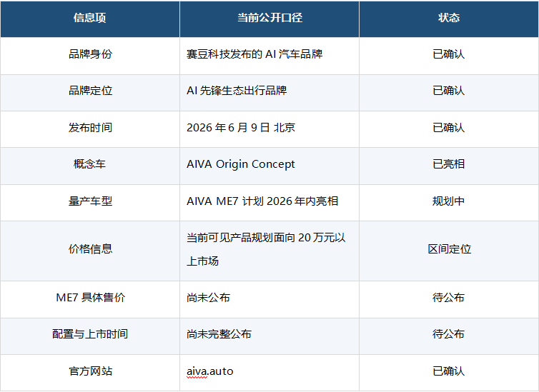Screen dimensions: 539x392
Task: Click the 信息项 column header
Action: pos(90,18)
